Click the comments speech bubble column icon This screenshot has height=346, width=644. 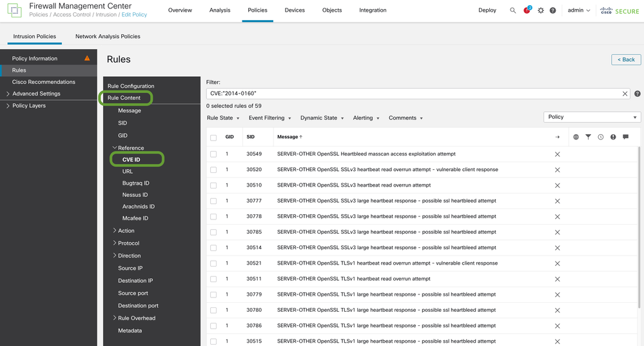click(625, 137)
